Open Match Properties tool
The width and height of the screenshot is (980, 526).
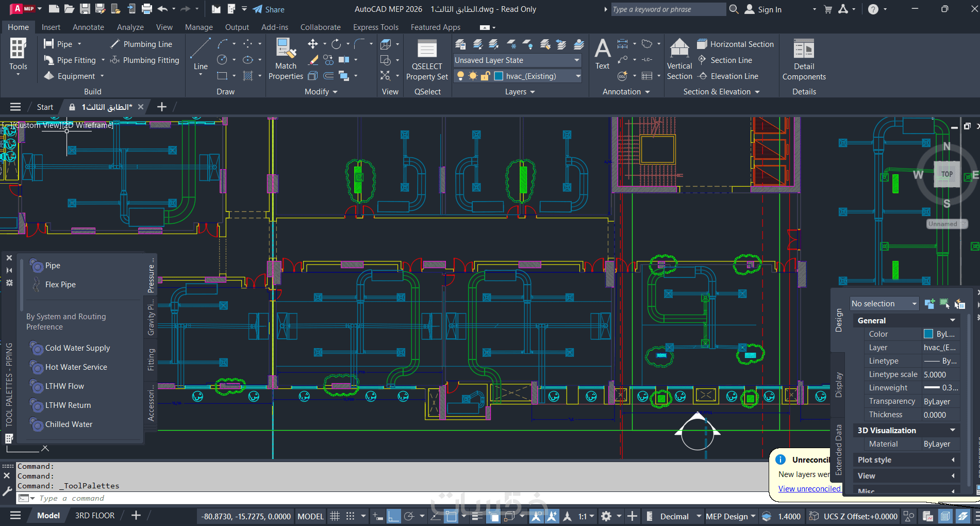coord(286,59)
